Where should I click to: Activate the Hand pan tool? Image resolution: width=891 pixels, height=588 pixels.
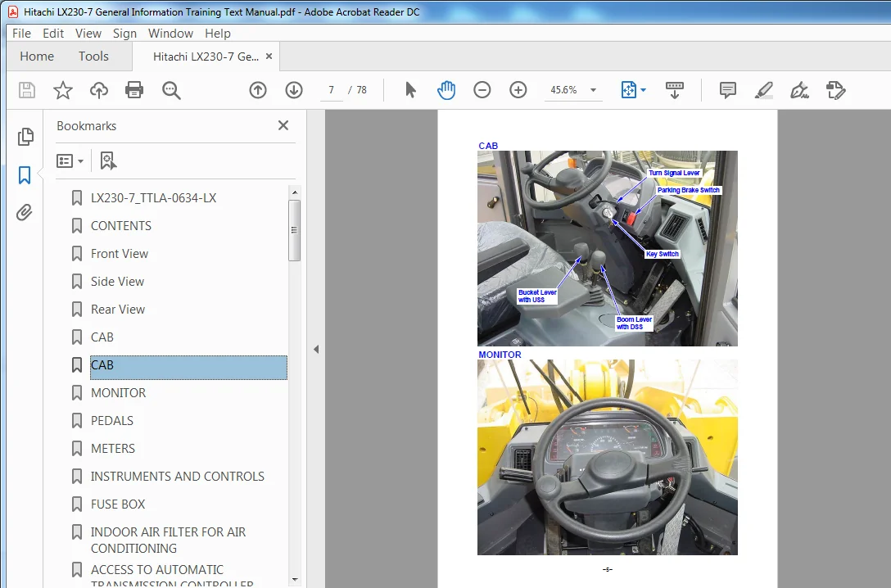click(446, 90)
